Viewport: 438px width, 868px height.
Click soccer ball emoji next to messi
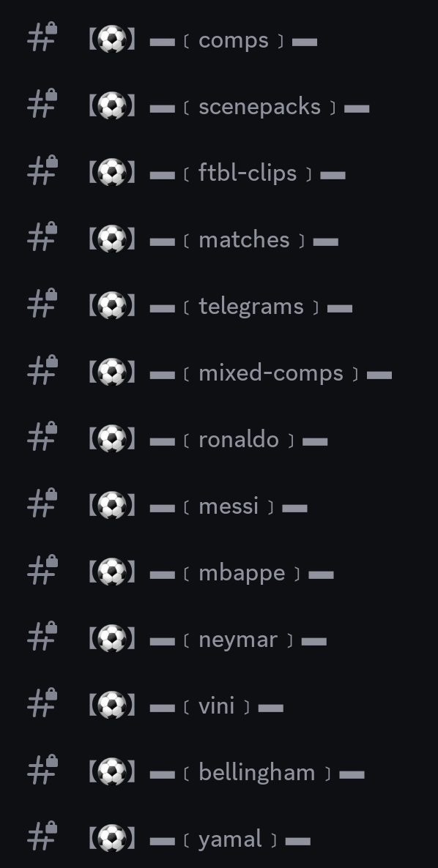[x=112, y=506]
